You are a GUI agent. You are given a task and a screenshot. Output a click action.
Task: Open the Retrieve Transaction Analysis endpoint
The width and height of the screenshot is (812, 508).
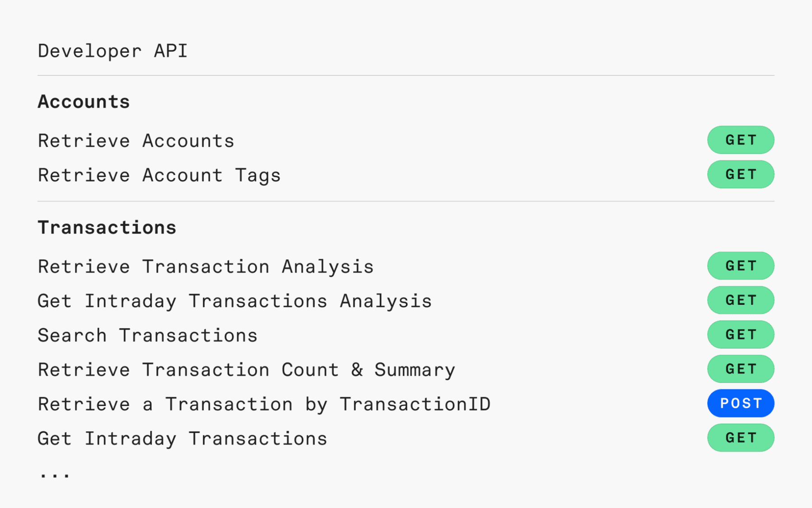point(206,266)
